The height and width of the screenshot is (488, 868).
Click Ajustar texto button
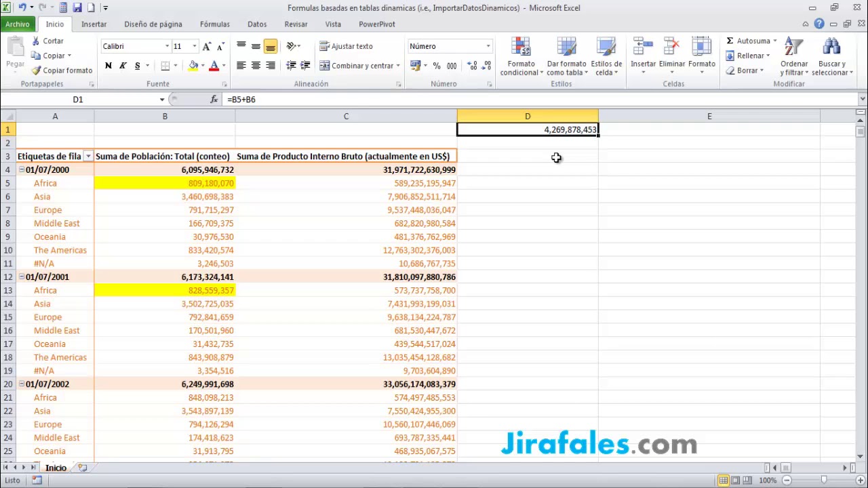[x=347, y=46]
